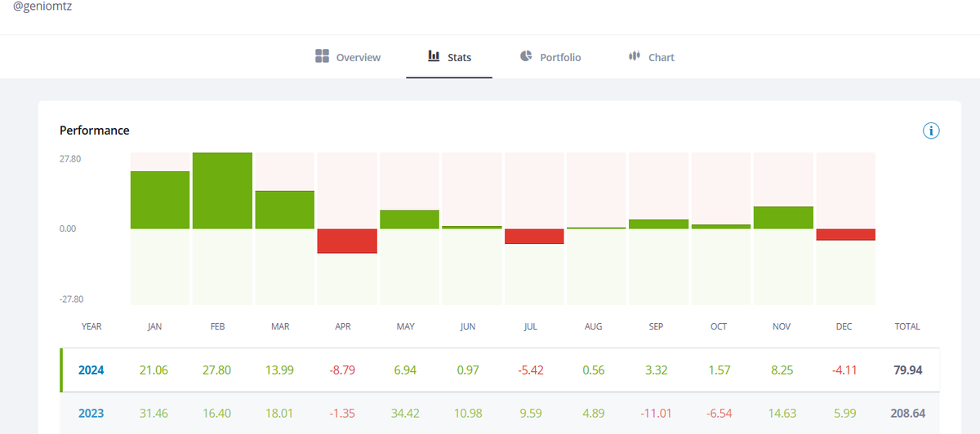Click the November green performance bar
The image size is (980, 434).
click(x=783, y=218)
